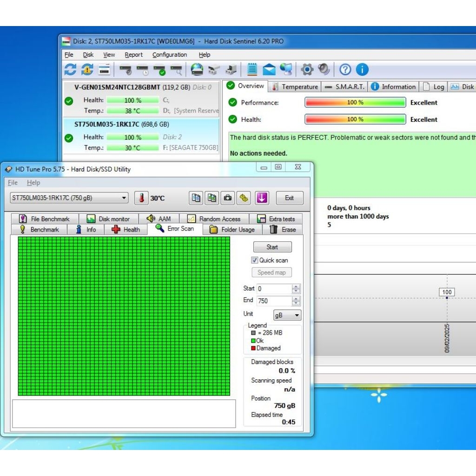This screenshot has height=476, width=476.
Task: Click the Hard Disk Sentinel title bar icon
Action: [66, 41]
